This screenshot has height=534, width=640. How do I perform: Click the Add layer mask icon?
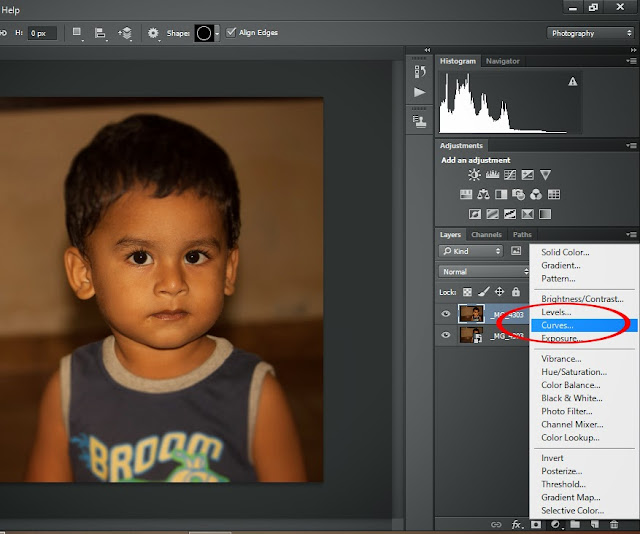[x=536, y=523]
